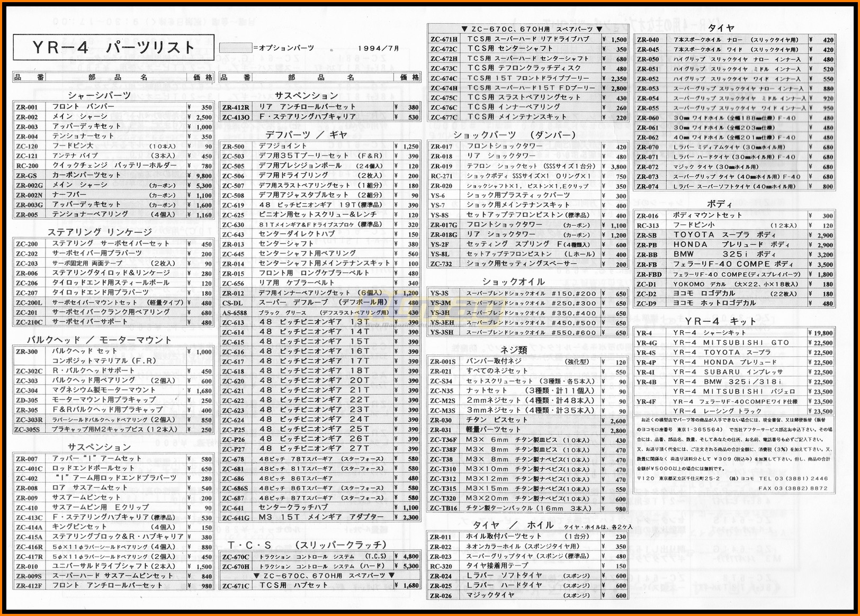Viewport: 860px width, 616px height.
Task: Click part number "RC-271"
Action: (442, 176)
